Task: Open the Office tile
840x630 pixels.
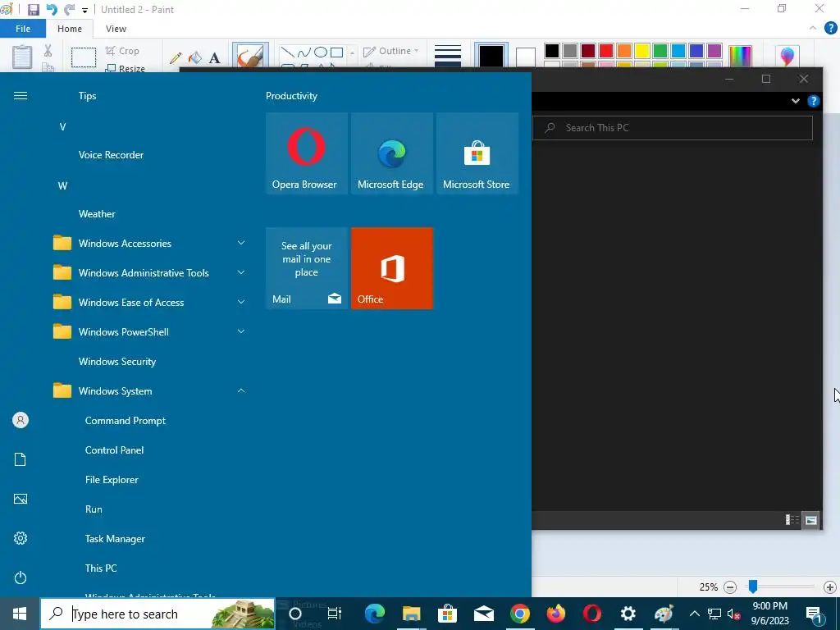Action: (391, 268)
